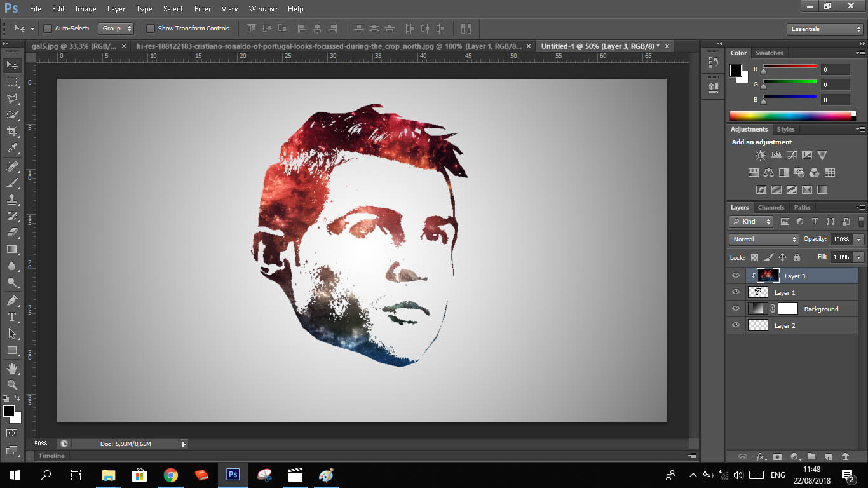Click the delete layer trash icon

tap(845, 457)
